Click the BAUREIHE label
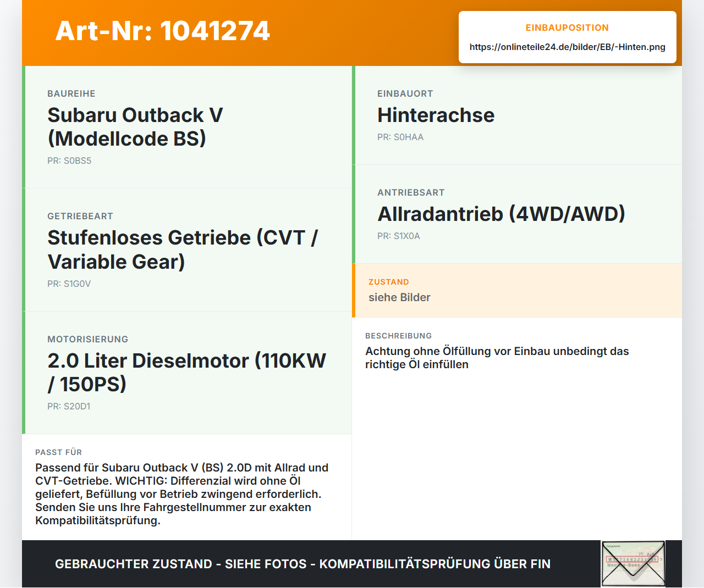The image size is (704, 588). pos(71,93)
